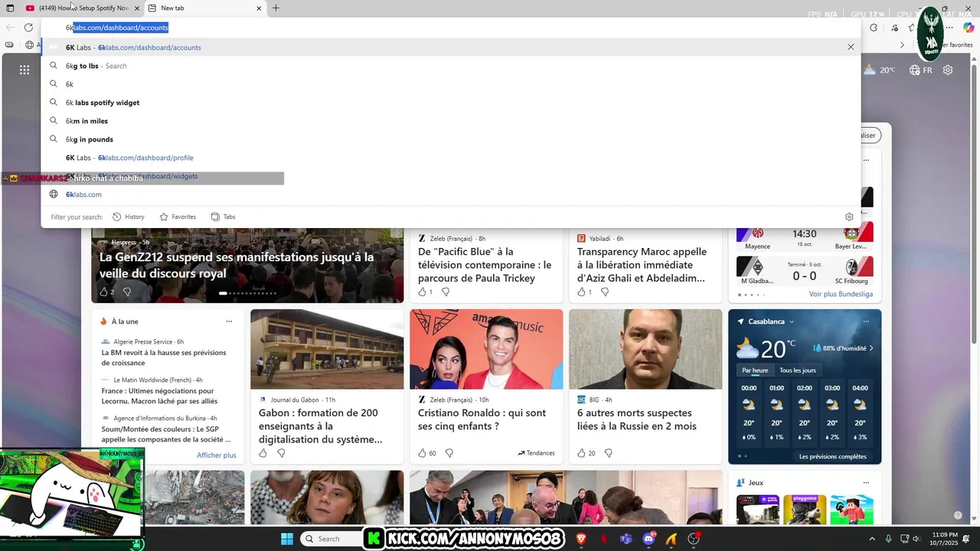
Task: Dislike the GenZ212 article
Action: pos(127,292)
